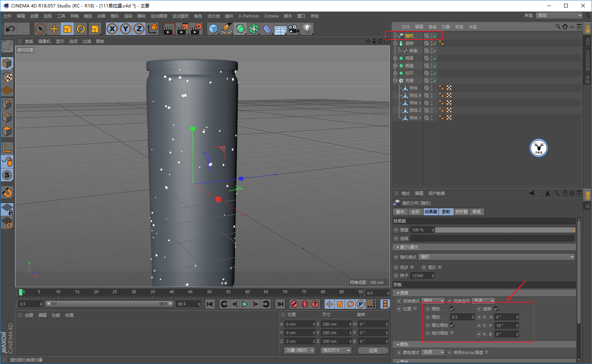This screenshot has width=592, height=364.
Task: Click the 种子 value field
Action: click(423, 276)
